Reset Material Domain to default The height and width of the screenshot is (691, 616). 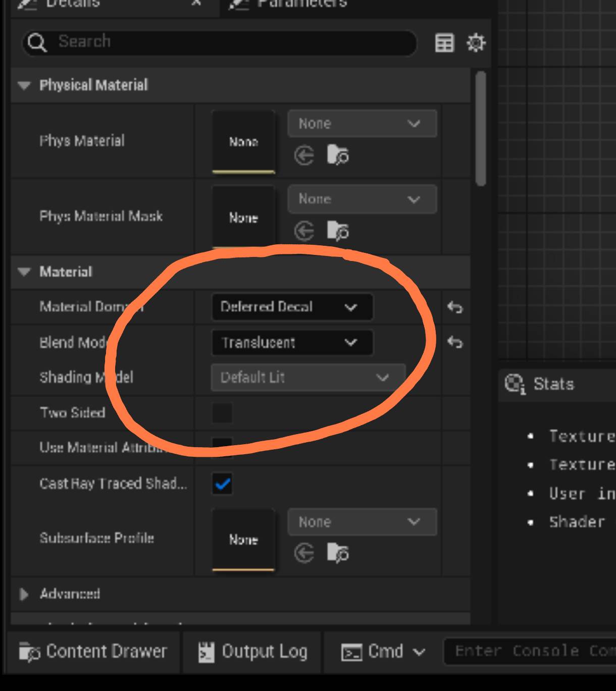(x=455, y=307)
